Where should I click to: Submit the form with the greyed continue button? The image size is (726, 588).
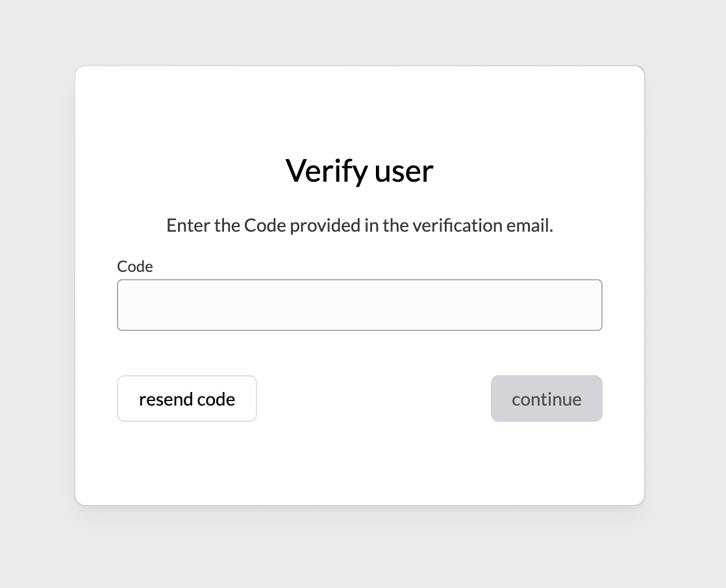[x=546, y=398]
